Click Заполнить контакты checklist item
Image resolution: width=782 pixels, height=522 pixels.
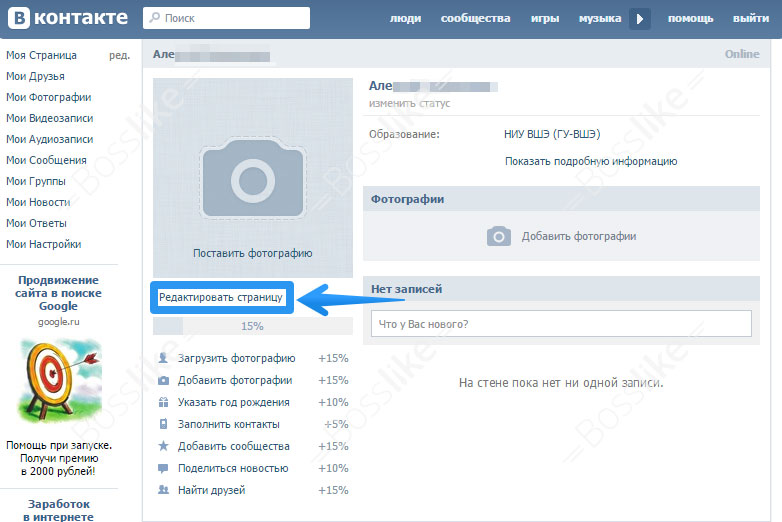[x=228, y=424]
